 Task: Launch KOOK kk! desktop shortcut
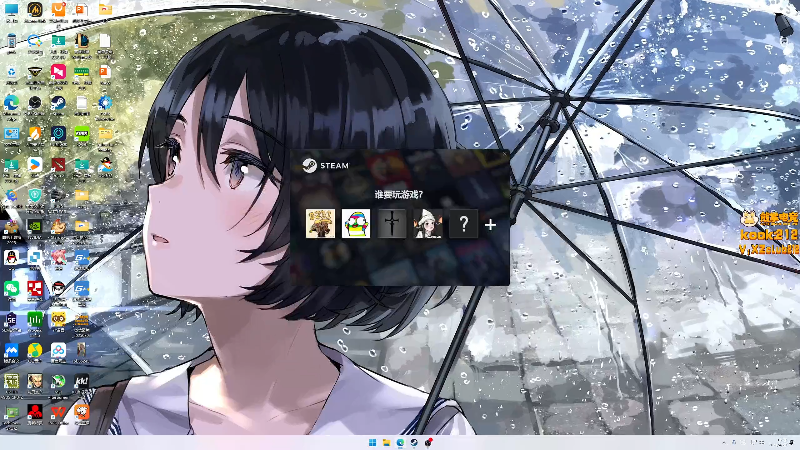[x=82, y=381]
